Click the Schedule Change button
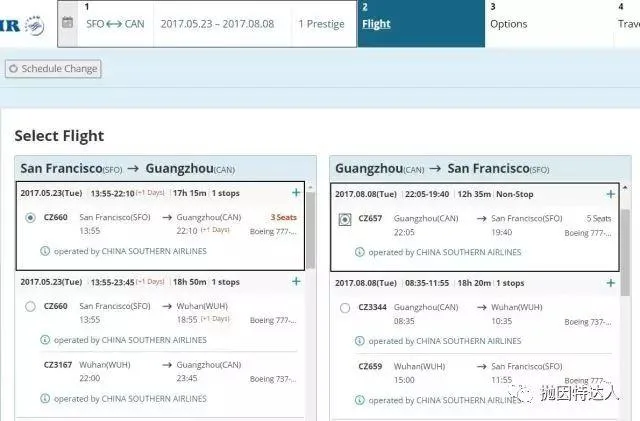This screenshot has width=640, height=421. coord(53,69)
